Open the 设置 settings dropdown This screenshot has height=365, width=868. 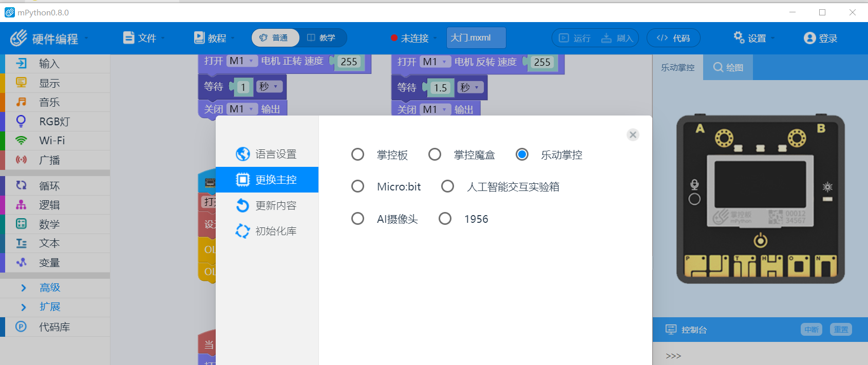pyautogui.click(x=753, y=38)
